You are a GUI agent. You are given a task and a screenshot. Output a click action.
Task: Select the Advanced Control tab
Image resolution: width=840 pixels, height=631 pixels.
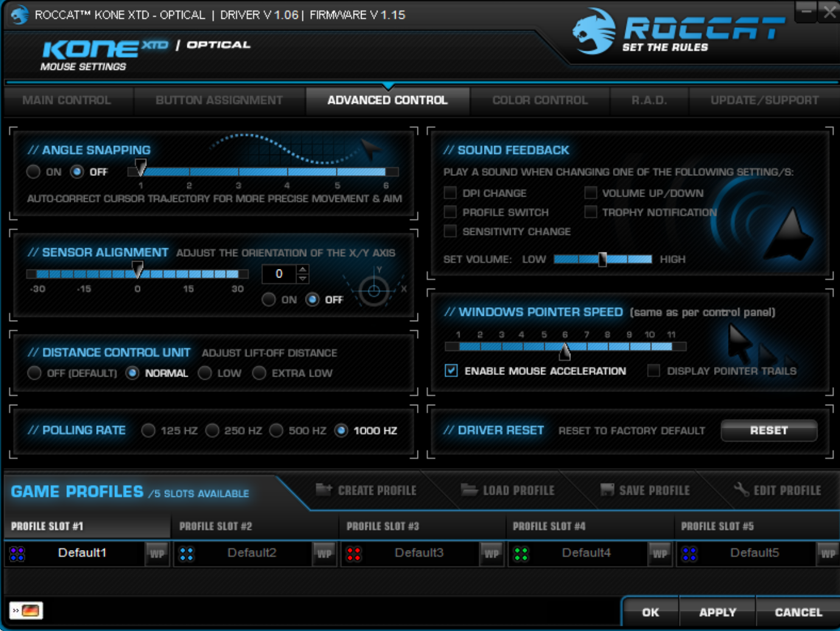(x=388, y=100)
